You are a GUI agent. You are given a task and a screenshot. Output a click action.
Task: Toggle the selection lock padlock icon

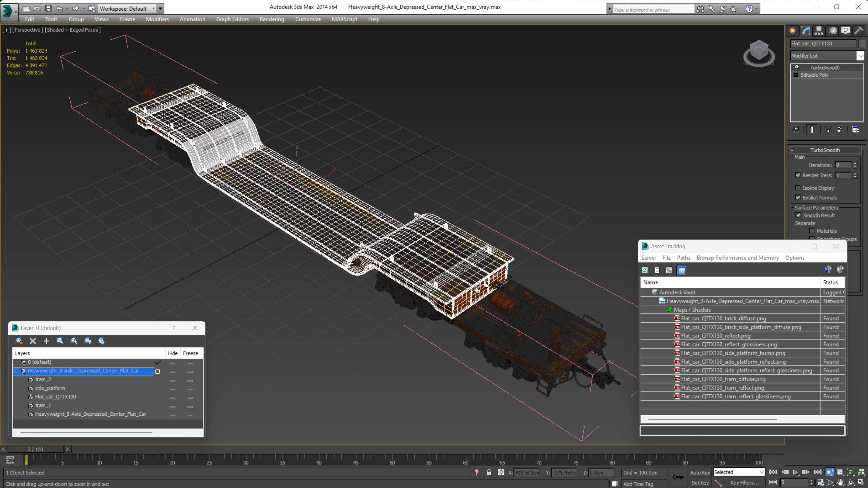coord(489,472)
